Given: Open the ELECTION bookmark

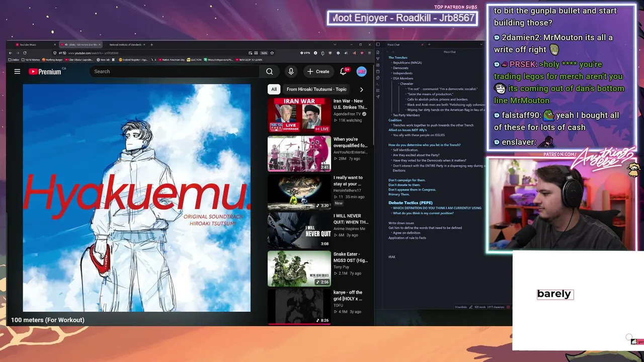Looking at the screenshot, I should pos(194,60).
